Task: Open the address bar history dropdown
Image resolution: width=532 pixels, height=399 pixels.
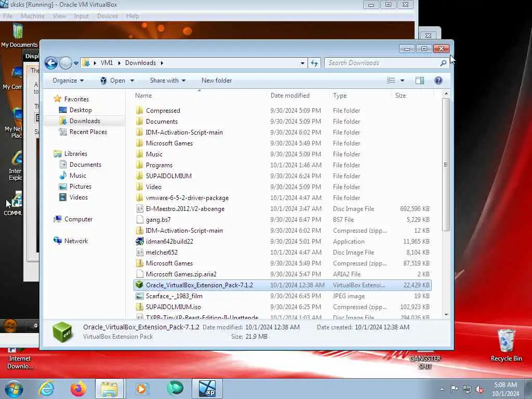Action: (302, 63)
